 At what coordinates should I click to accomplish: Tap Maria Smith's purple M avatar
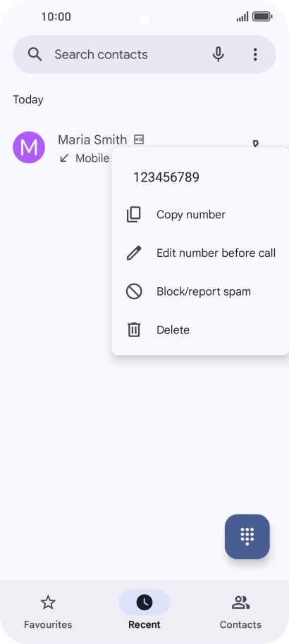tap(29, 147)
